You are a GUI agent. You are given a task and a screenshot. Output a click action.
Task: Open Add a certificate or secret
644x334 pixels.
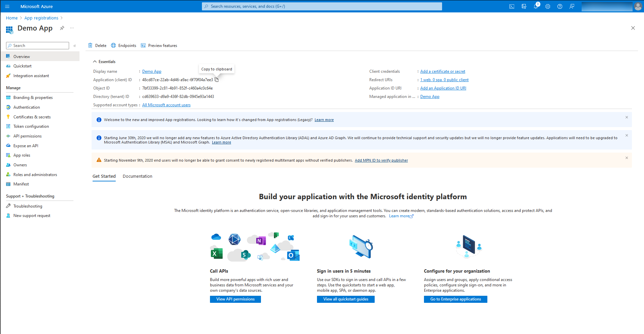point(442,71)
